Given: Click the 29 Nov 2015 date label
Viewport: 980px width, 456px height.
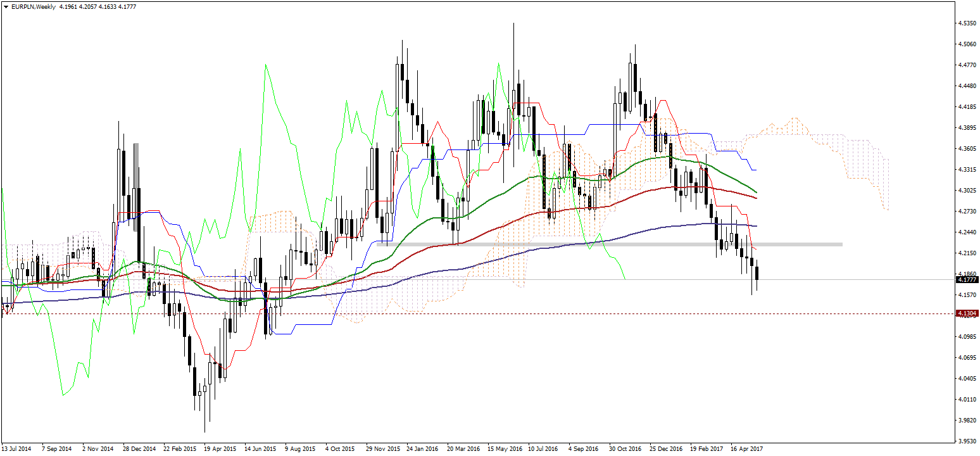Looking at the screenshot, I should coord(382,448).
